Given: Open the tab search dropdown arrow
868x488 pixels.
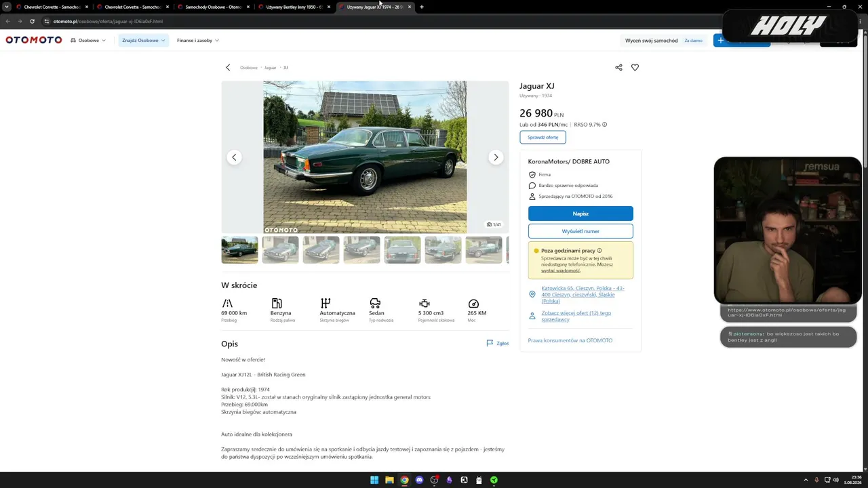Looking at the screenshot, I should [7, 7].
